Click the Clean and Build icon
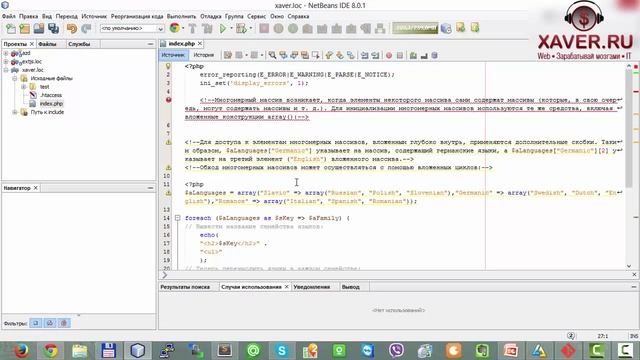The height and width of the screenshot is (360, 640). (x=207, y=29)
